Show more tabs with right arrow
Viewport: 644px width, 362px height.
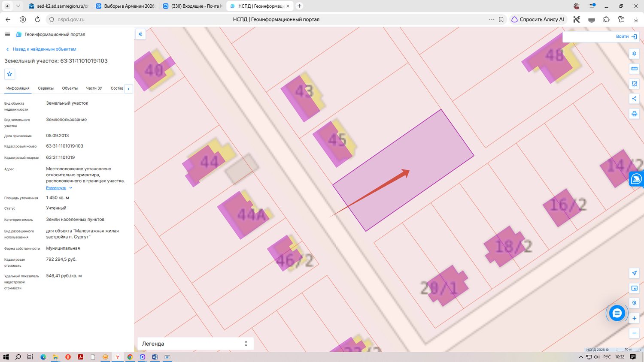pos(128,89)
